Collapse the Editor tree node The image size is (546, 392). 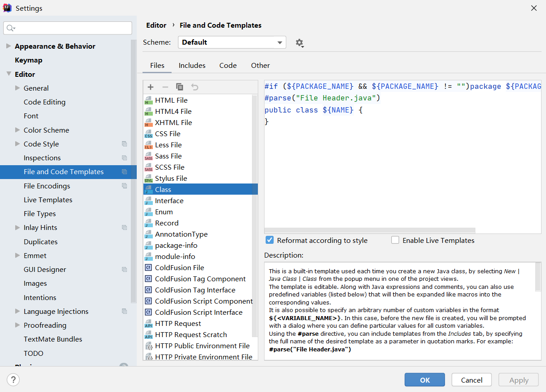pyautogui.click(x=8, y=74)
